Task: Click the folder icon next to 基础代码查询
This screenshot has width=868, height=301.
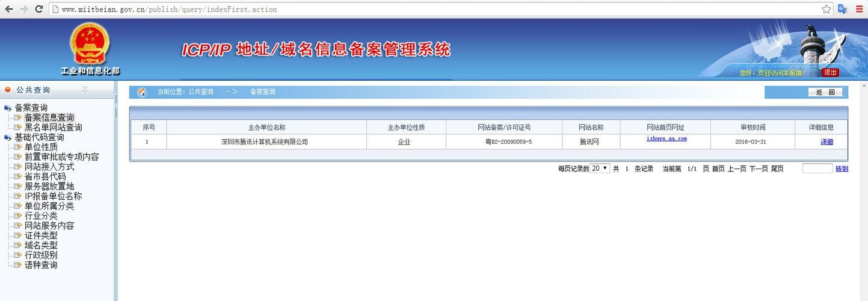Action: [8, 138]
